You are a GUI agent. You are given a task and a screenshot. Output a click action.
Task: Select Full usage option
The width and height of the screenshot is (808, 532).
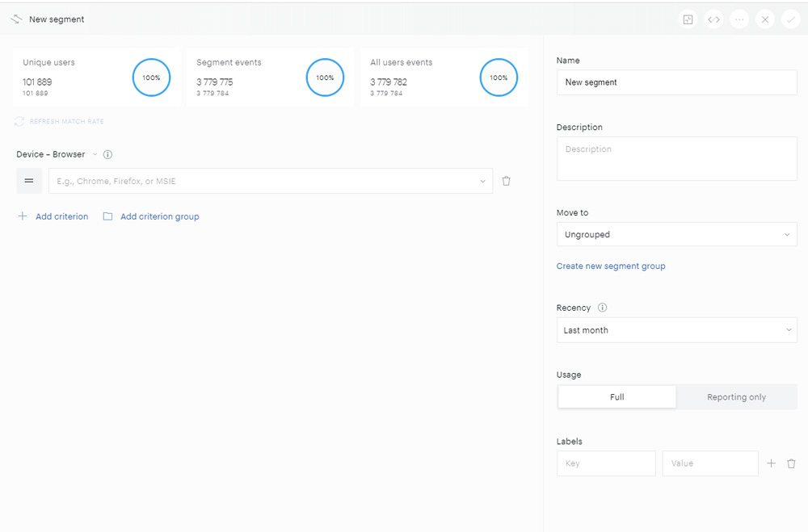617,397
